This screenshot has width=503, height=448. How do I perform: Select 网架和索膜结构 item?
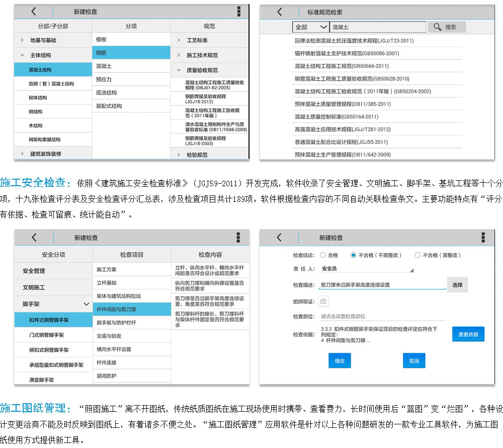53,139
